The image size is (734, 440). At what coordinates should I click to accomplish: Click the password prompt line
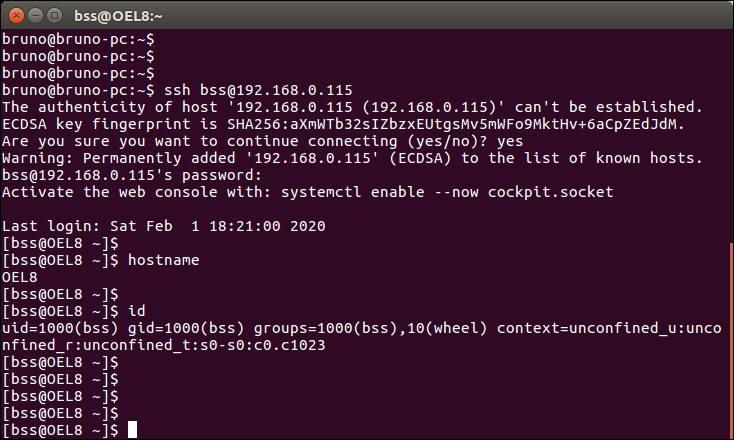(132, 175)
